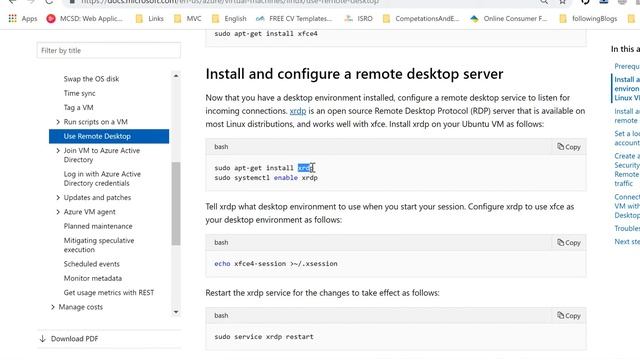This screenshot has width=640, height=360.
Task: Open the CompetationsAndE... bookmark folder
Action: point(421,18)
